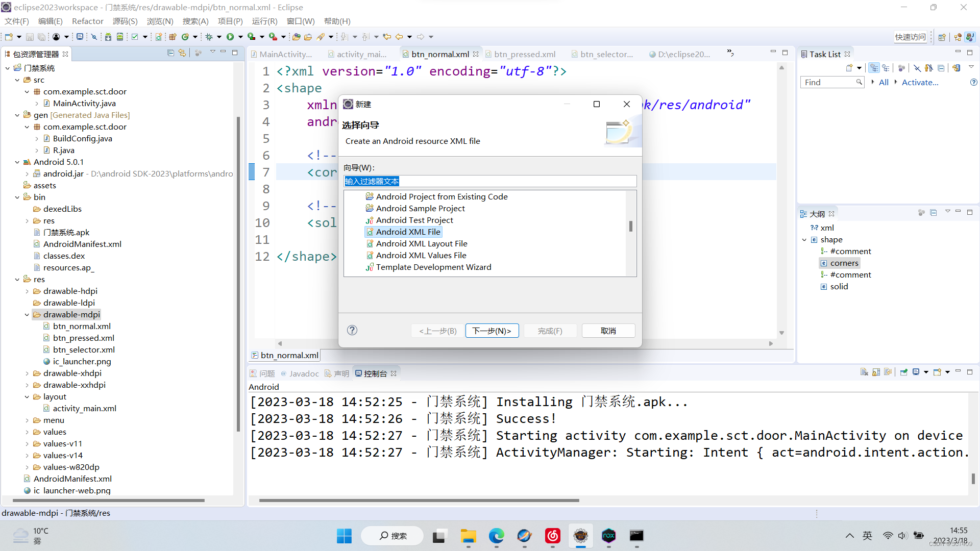The image size is (980, 551).
Task: Expand the drawable-hdpi folder
Action: pyautogui.click(x=27, y=291)
